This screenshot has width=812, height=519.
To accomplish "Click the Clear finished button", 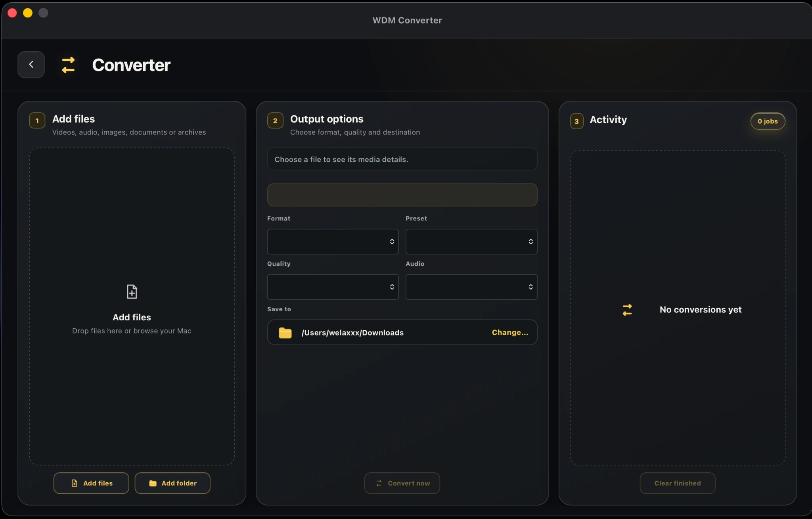I will pyautogui.click(x=678, y=483).
